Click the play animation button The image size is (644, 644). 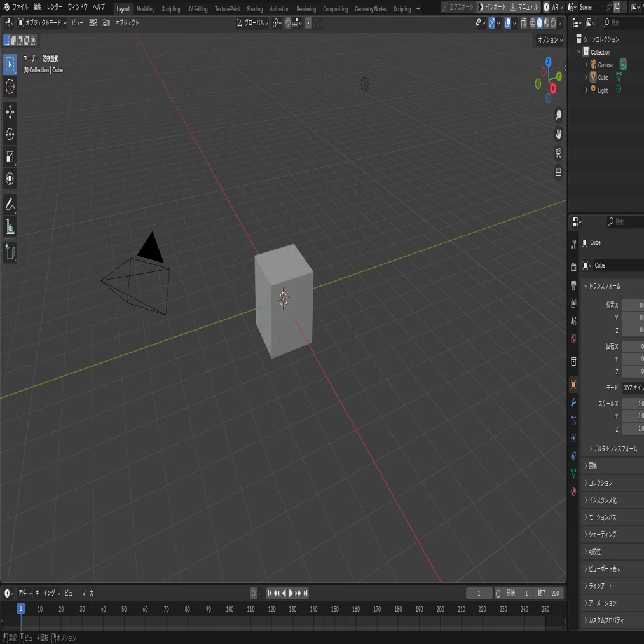click(x=291, y=593)
